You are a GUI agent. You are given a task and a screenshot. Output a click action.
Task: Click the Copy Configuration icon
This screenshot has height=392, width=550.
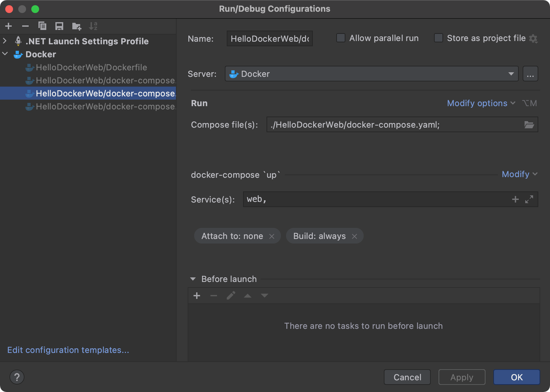coord(42,26)
